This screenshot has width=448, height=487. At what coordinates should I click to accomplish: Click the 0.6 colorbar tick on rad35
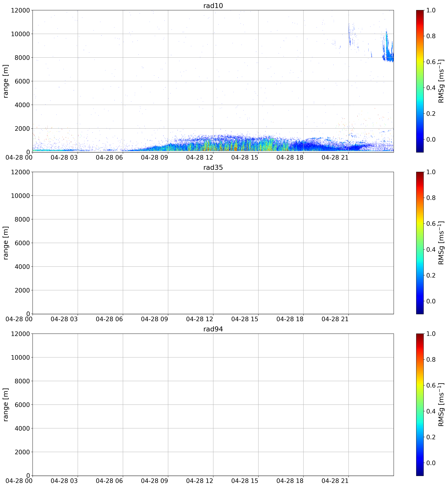coord(431,224)
